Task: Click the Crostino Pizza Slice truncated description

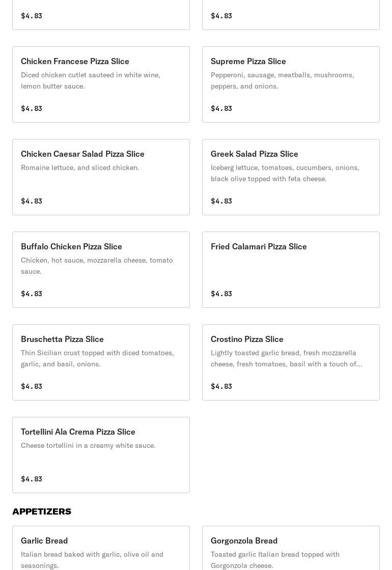Action: 287,358
